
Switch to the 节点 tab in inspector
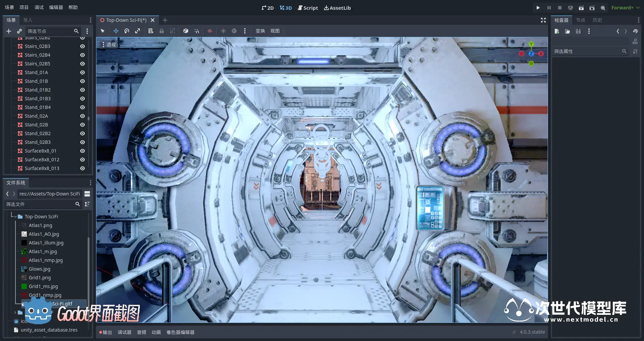(x=580, y=20)
